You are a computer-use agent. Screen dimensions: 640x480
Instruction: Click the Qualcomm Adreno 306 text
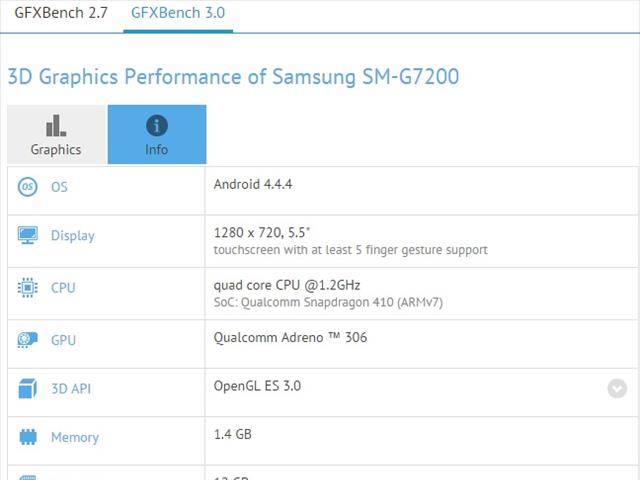pos(290,337)
